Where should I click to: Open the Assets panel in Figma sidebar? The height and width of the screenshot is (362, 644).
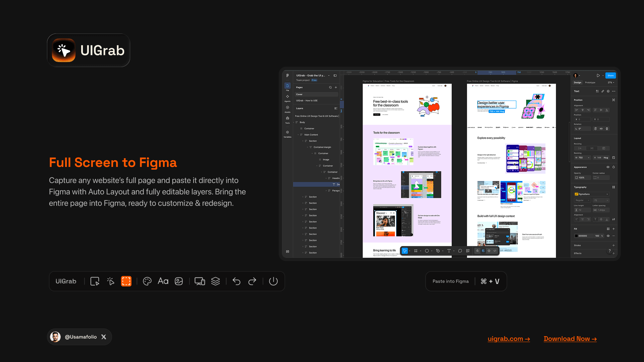(287, 109)
